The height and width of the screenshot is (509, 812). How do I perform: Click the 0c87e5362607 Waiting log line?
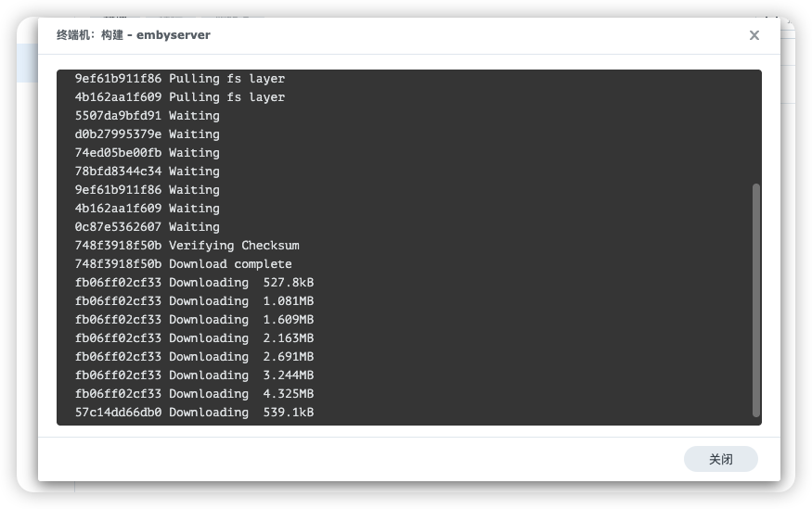(147, 226)
